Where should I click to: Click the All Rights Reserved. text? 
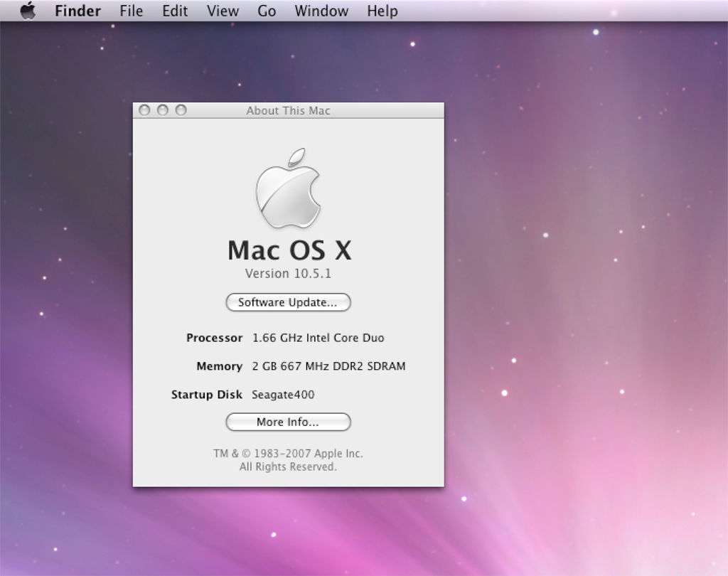click(x=288, y=466)
